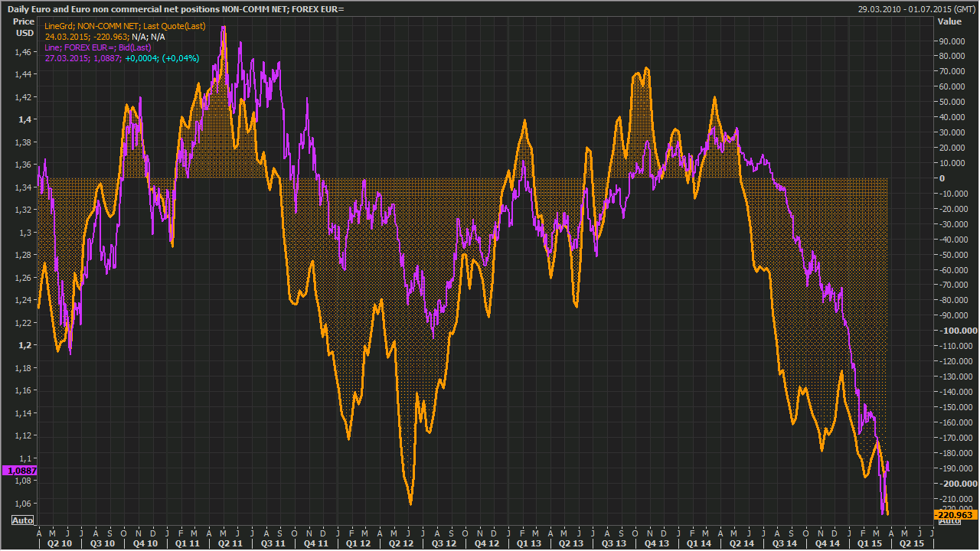Screen dimensions: 980x551
Task: Click the 0 label on the value axis
Action: click(942, 178)
